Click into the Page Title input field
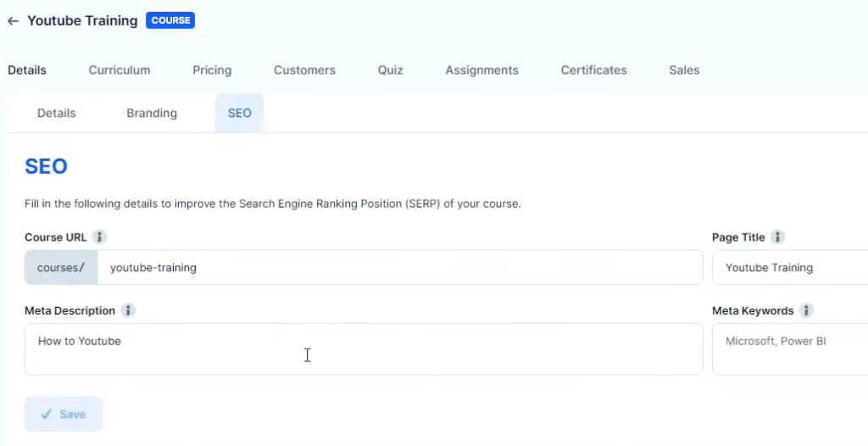Image resolution: width=868 pixels, height=446 pixels. (793, 268)
